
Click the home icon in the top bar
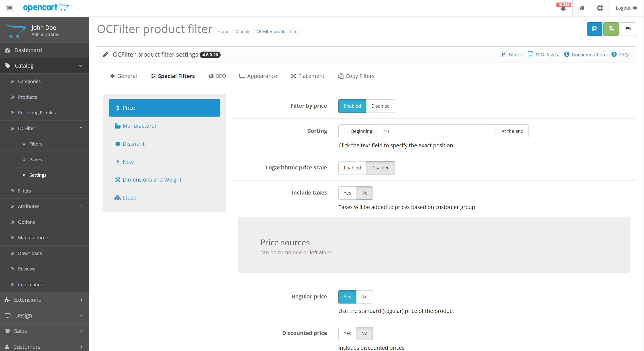point(582,8)
